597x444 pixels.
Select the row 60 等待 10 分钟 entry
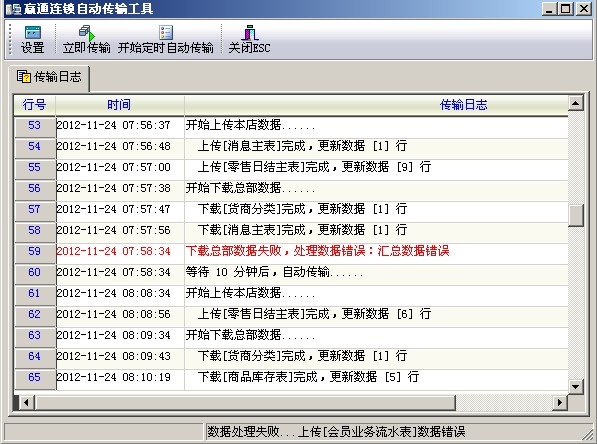(291, 272)
